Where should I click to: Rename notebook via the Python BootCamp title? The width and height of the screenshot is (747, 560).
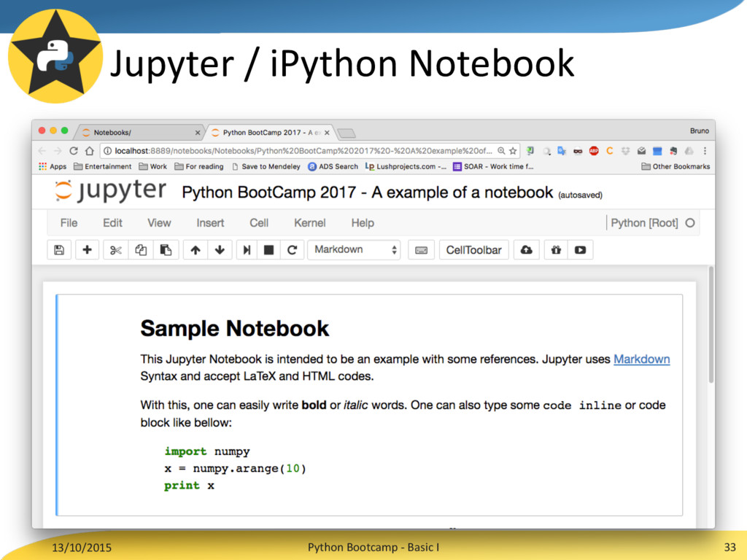pyautogui.click(x=368, y=192)
